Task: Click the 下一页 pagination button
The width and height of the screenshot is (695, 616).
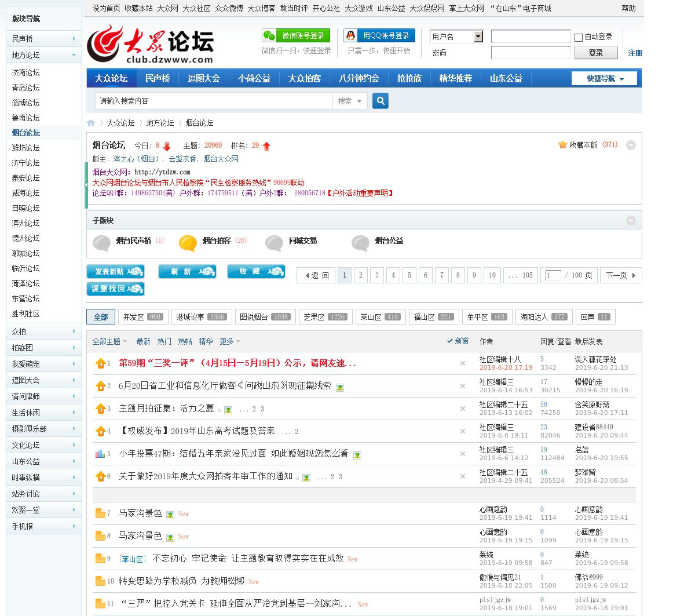Action: click(x=621, y=275)
